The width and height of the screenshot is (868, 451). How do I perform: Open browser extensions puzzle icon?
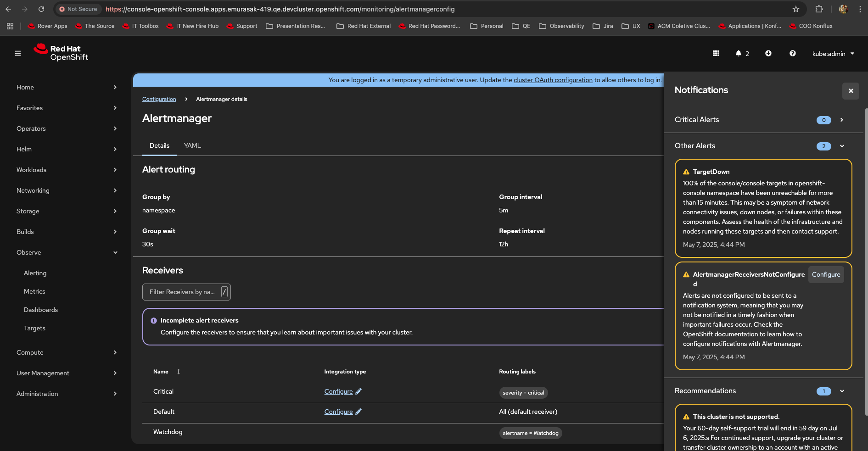[x=819, y=9]
